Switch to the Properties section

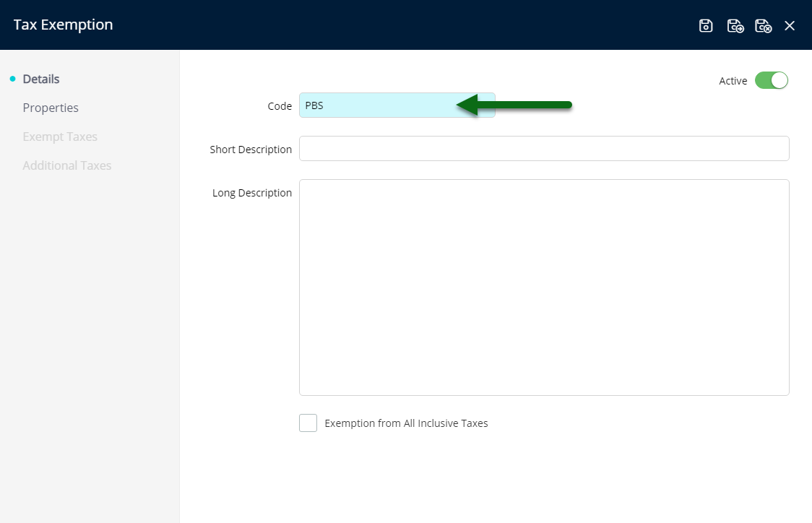click(51, 108)
